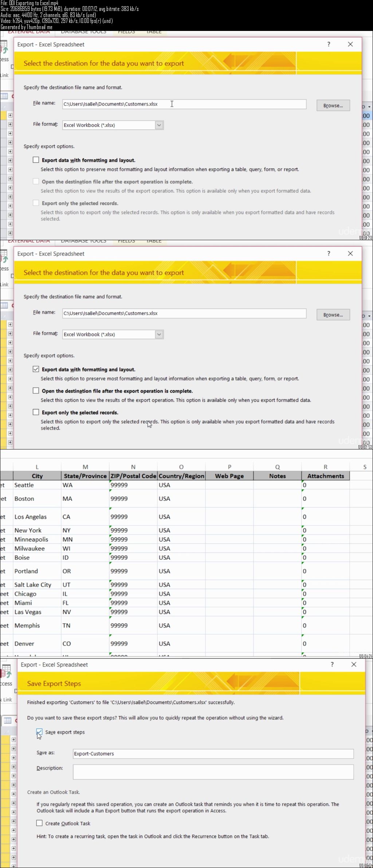373x868 pixels.
Task: Select the Los Angelas cell
Action: (37, 517)
